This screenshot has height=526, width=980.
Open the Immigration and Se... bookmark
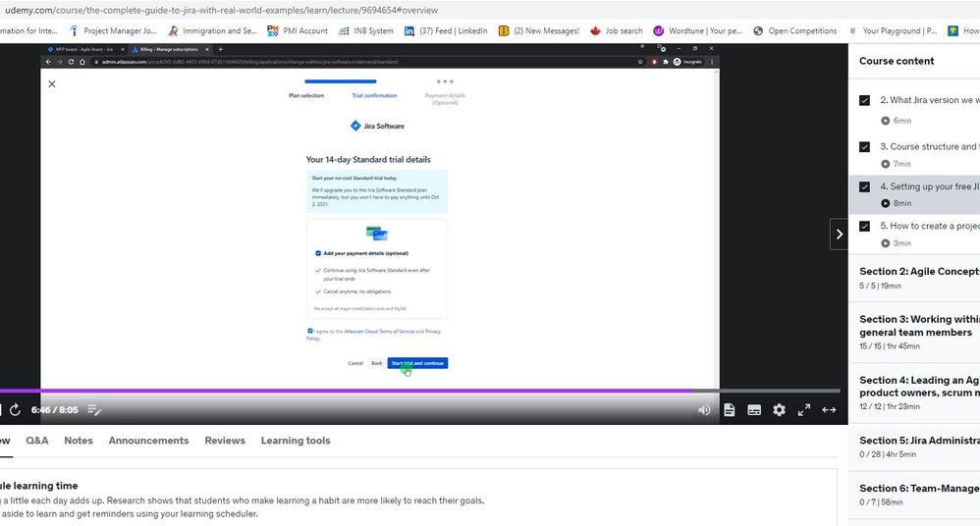[212, 30]
